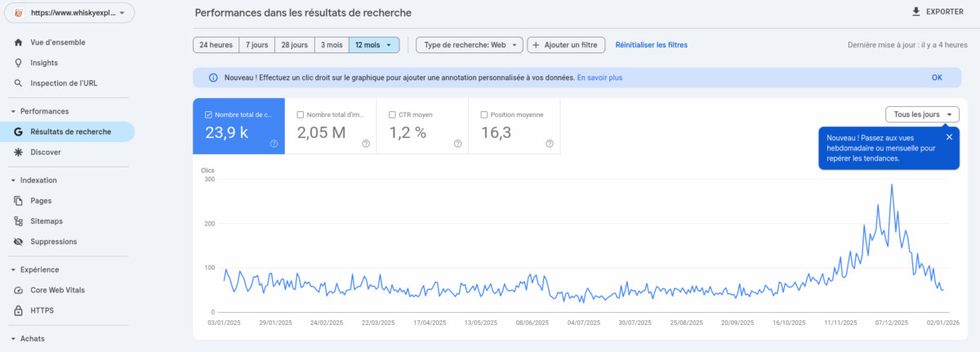Enable the CTR moyen checkbox
Viewport: 980px width, 352px height.
click(x=393, y=115)
